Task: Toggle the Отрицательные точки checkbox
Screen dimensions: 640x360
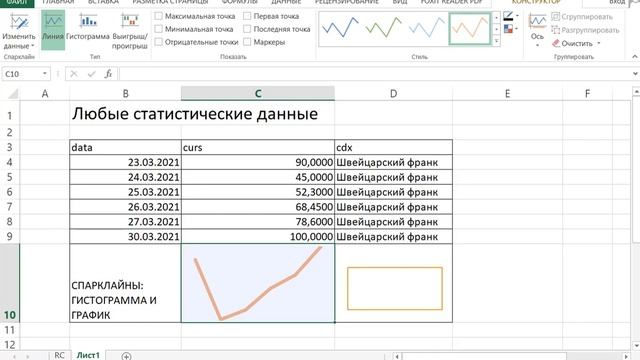Action: (159, 42)
